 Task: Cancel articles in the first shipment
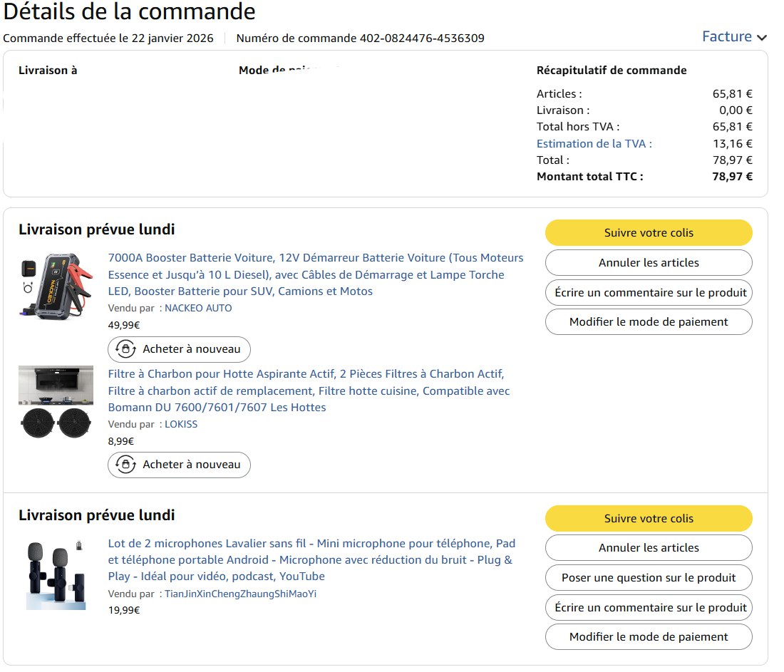(x=649, y=263)
